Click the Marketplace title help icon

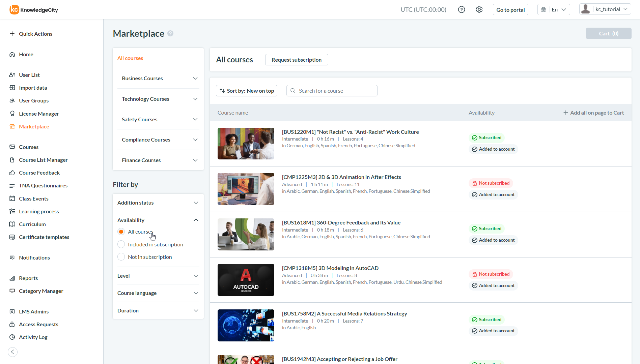coord(170,33)
